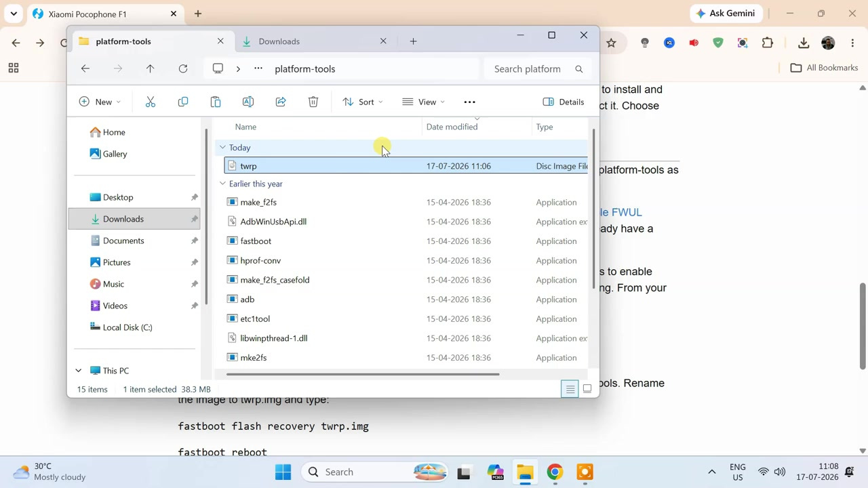This screenshot has width=868, height=488.
Task: Select the fastboot application file
Action: 406,241
